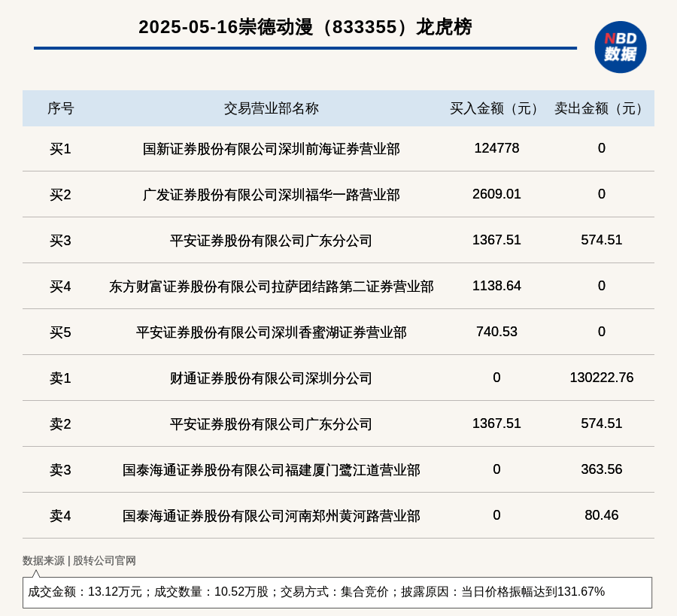This screenshot has height=616, width=677.
Task: Click the 交易营业部名称 header
Action: tap(272, 108)
